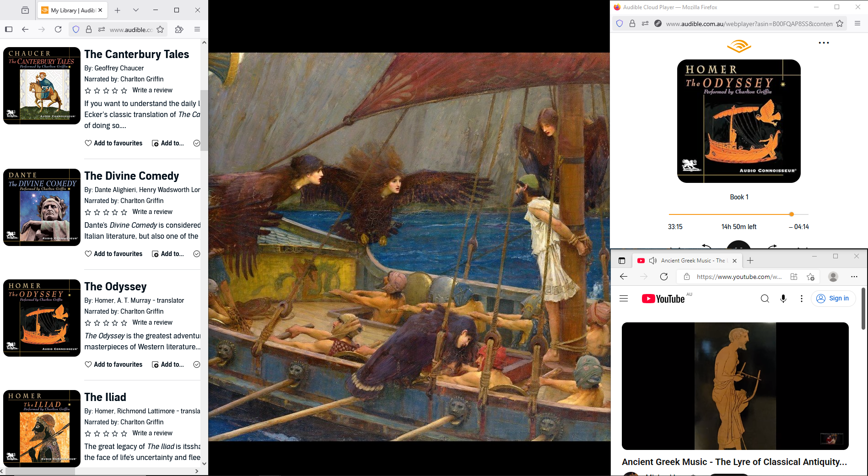Open the Edge profile avatar
The height and width of the screenshot is (476, 868).
click(833, 277)
